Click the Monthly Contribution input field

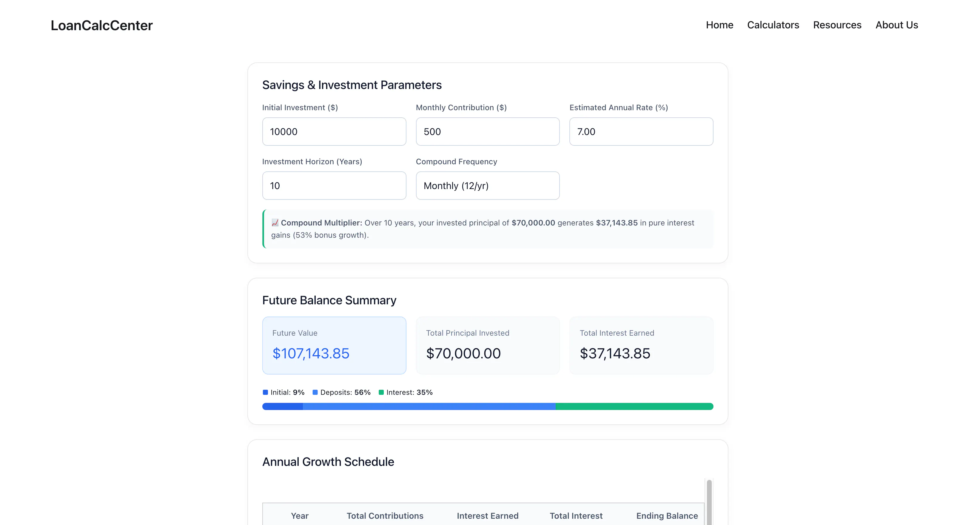coord(488,132)
